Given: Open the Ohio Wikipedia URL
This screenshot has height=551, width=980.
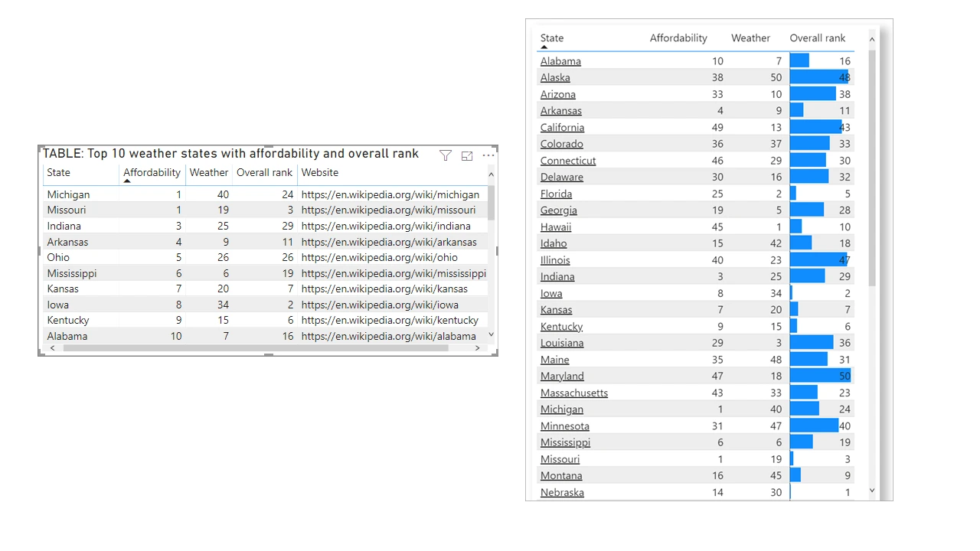Looking at the screenshot, I should click(x=379, y=258).
